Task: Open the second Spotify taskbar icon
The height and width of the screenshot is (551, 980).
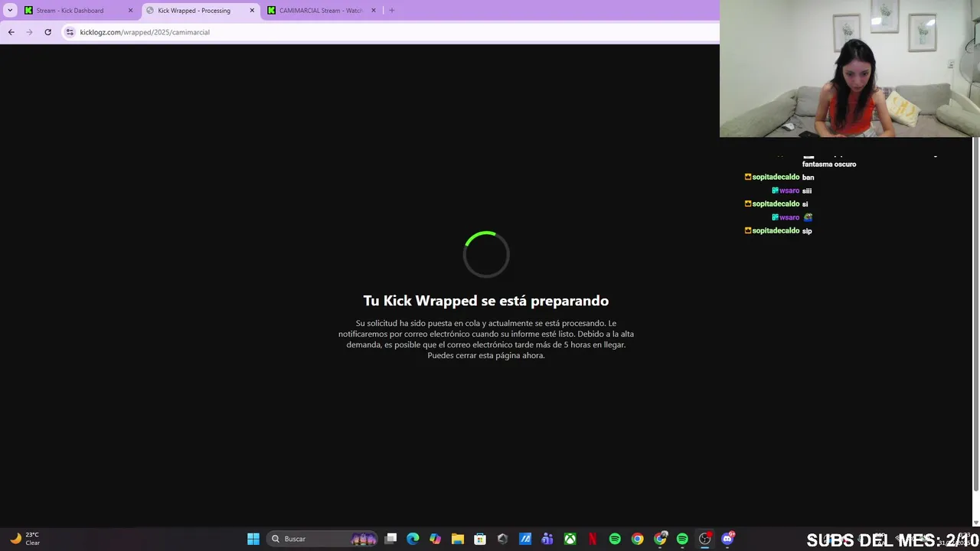Action: click(x=682, y=539)
